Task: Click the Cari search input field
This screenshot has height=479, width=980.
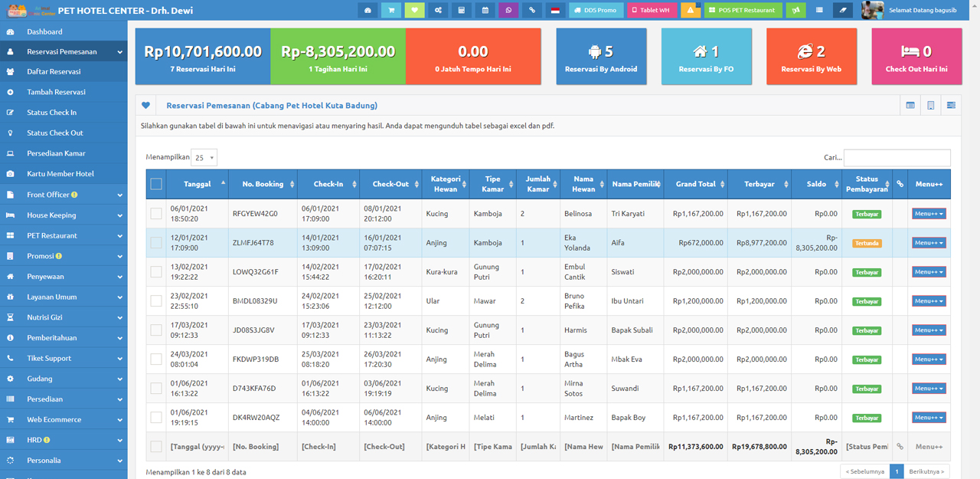Action: [x=897, y=158]
